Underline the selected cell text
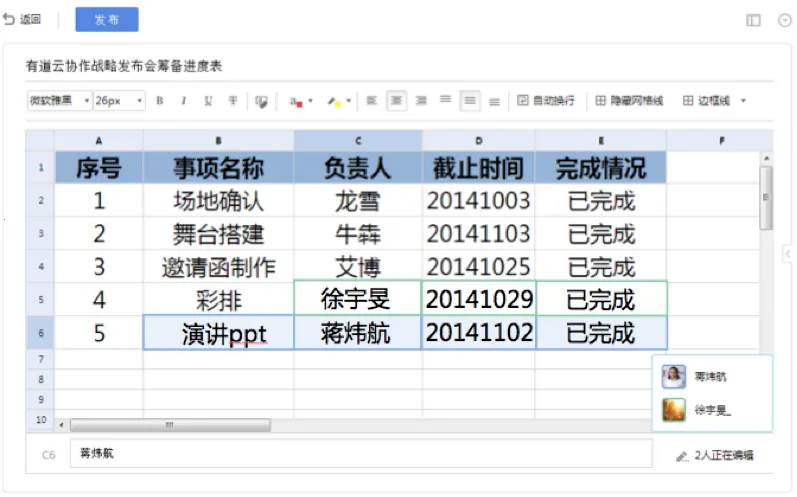Screen dimensions: 797x497 tap(208, 101)
